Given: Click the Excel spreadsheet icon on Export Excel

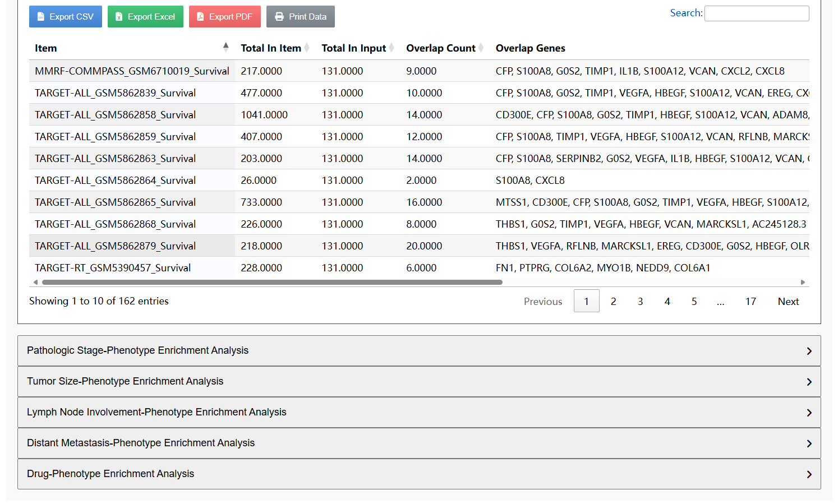Looking at the screenshot, I should (119, 16).
